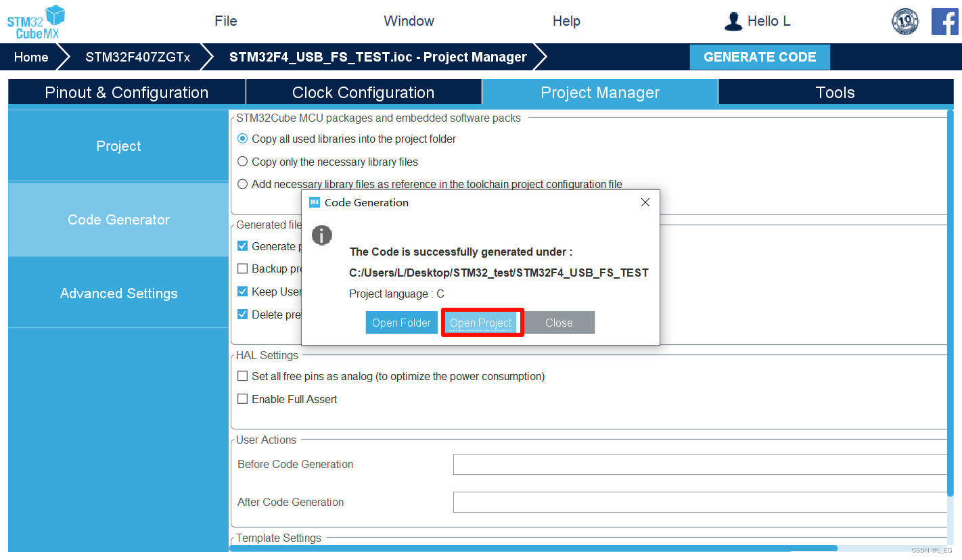The image size is (962, 560).
Task: Click the Code is successfully generated message
Action: click(x=461, y=252)
